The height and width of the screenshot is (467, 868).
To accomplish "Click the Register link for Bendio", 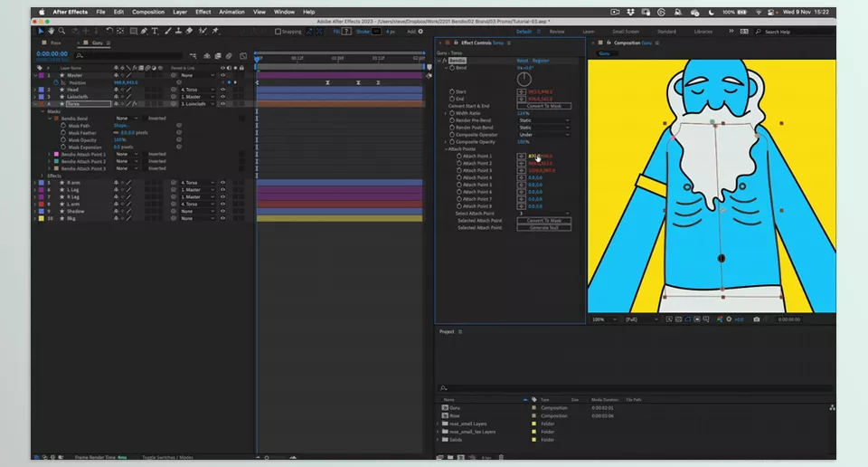I will click(x=541, y=61).
